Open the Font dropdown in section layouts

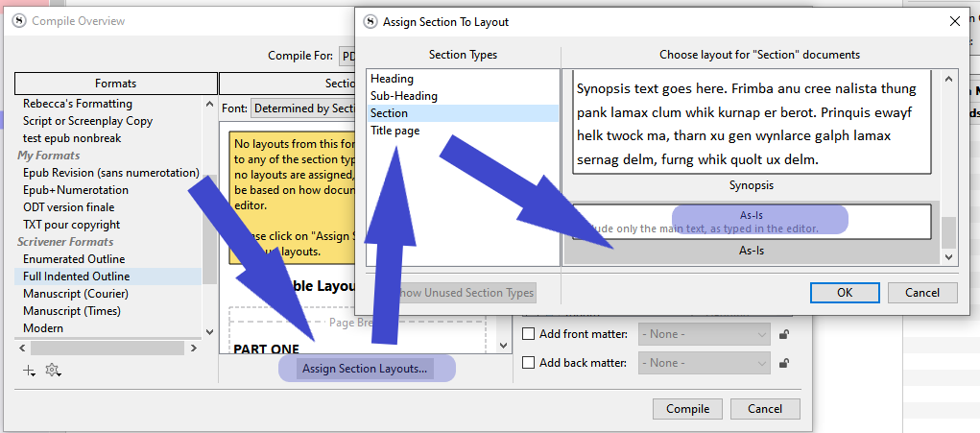302,109
